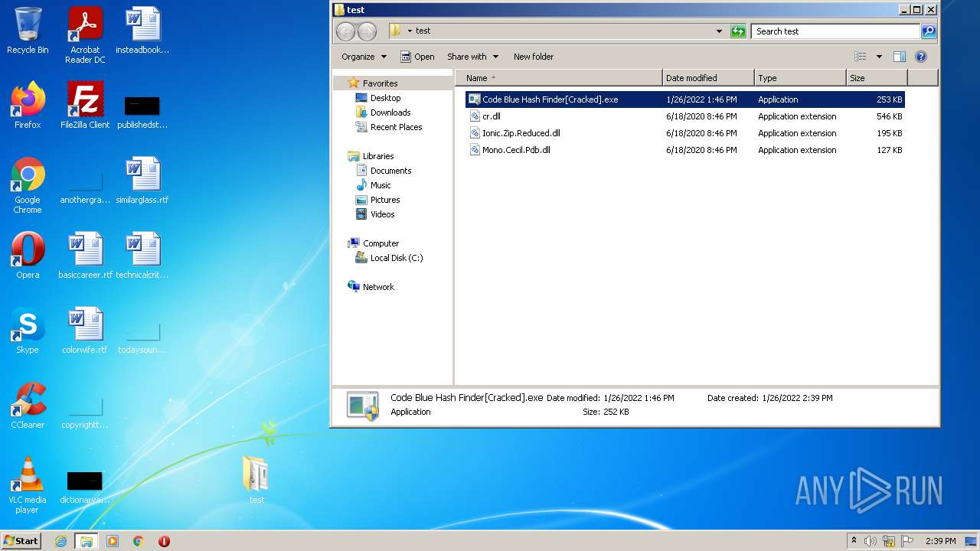This screenshot has height=551, width=980.
Task: Show hidden tray icons arrow
Action: pos(854,541)
